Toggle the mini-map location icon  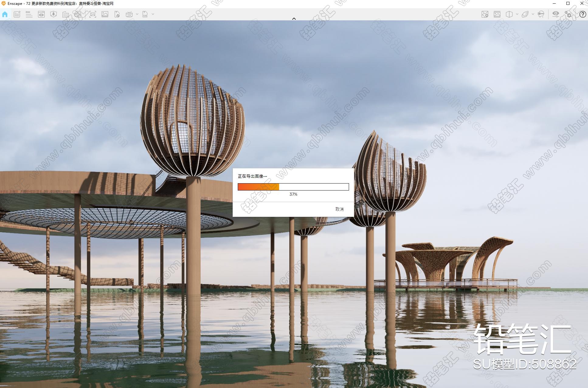485,14
